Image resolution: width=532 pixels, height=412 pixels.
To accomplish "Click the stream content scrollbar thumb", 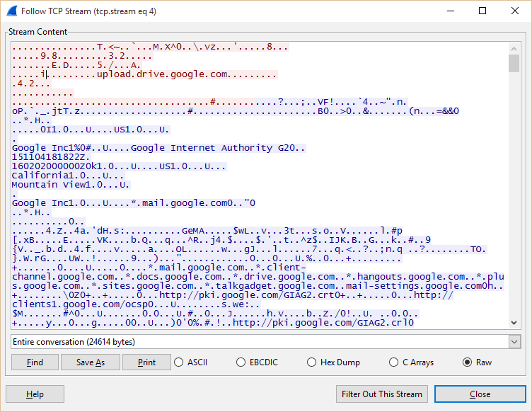I will (x=514, y=64).
